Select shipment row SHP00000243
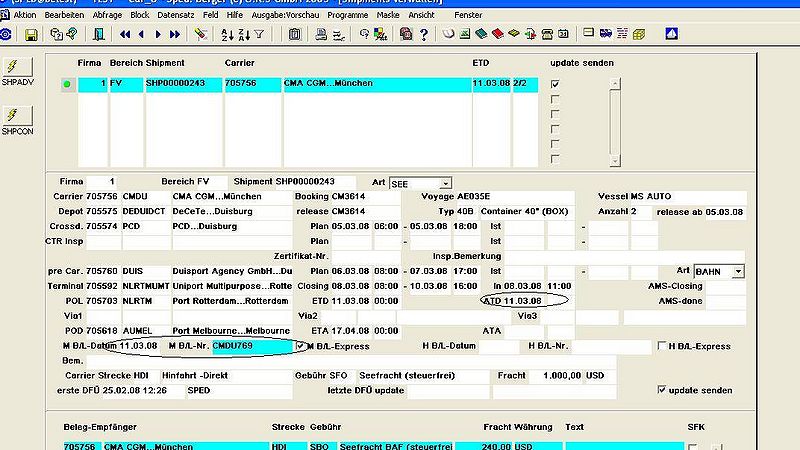This screenshot has height=450, width=800. click(308, 84)
